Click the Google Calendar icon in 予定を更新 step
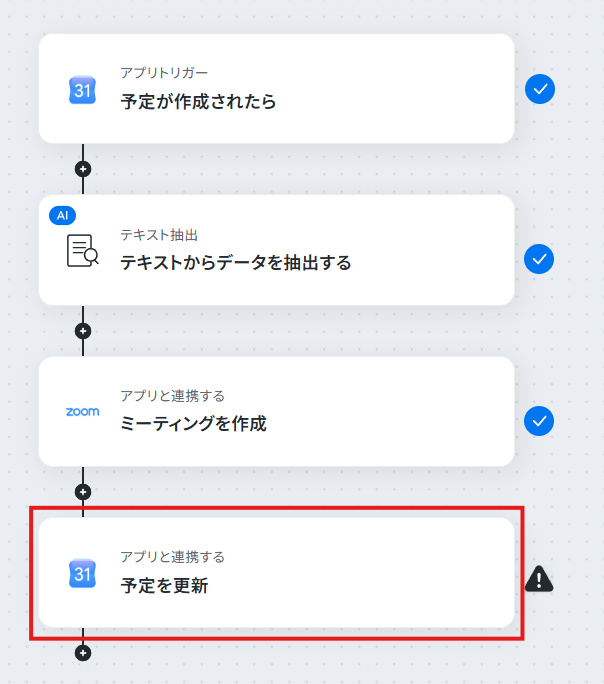604x684 pixels. [x=82, y=573]
